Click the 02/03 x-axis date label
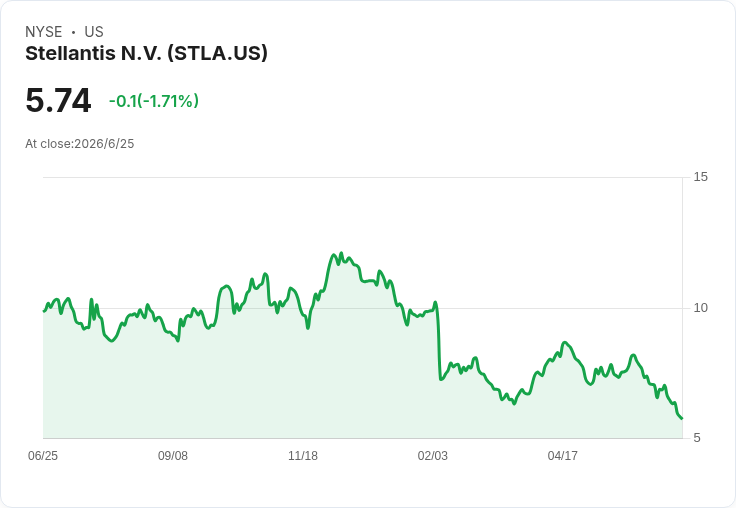736x508 pixels. (x=433, y=455)
